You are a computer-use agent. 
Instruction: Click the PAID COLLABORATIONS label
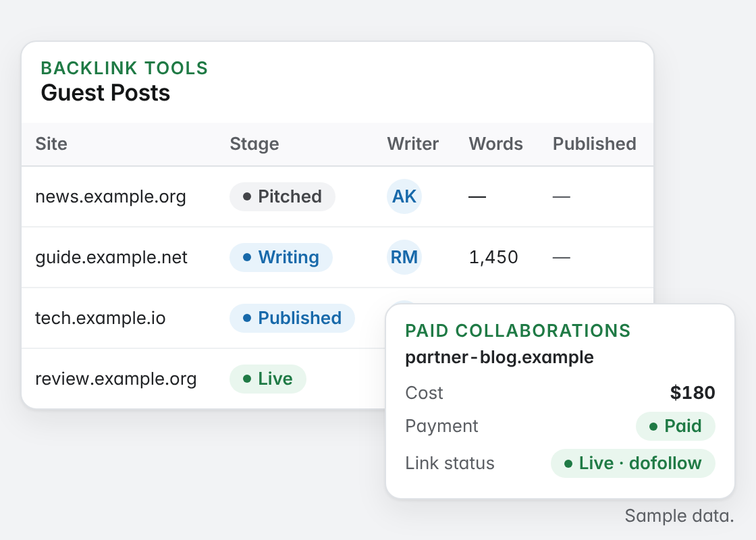pos(518,331)
